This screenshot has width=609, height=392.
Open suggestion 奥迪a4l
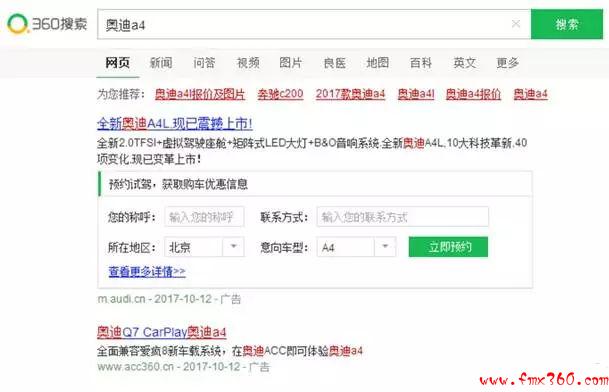416,94
